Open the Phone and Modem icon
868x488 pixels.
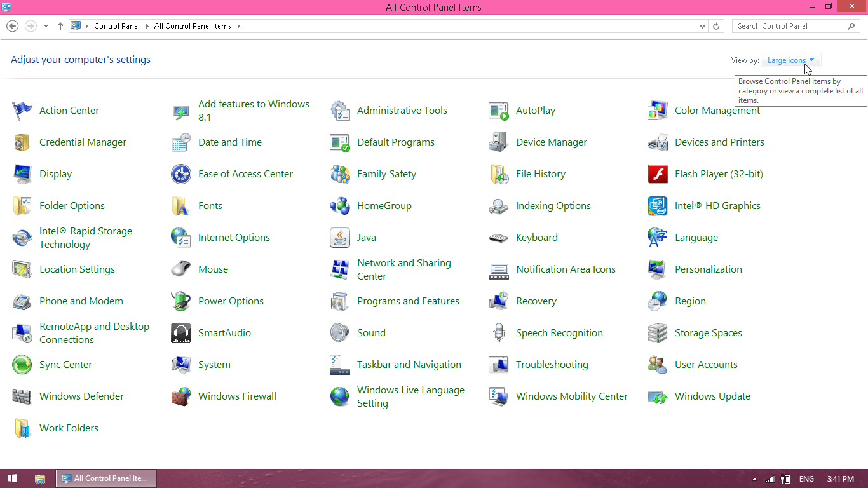(22, 301)
